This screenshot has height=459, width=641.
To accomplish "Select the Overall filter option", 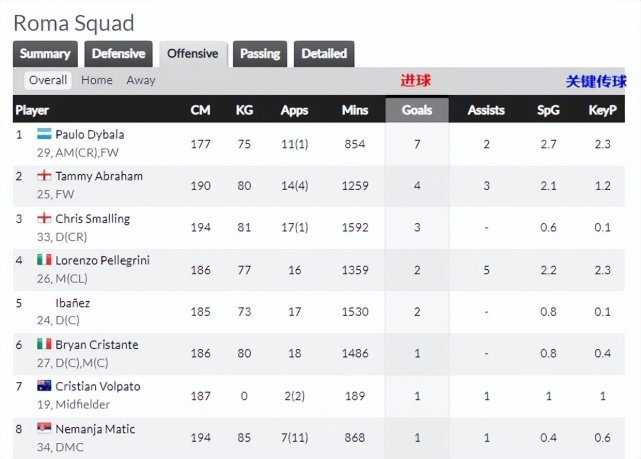I will coord(48,80).
